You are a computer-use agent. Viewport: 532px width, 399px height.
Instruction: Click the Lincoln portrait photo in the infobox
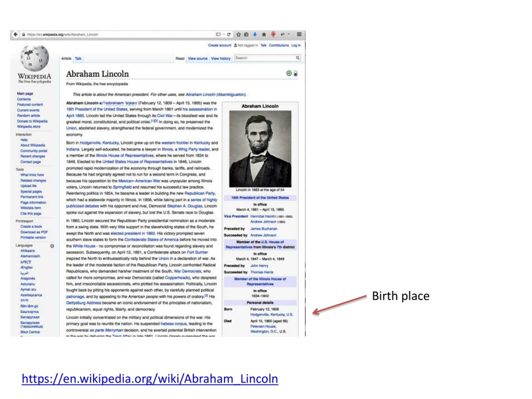pos(260,149)
